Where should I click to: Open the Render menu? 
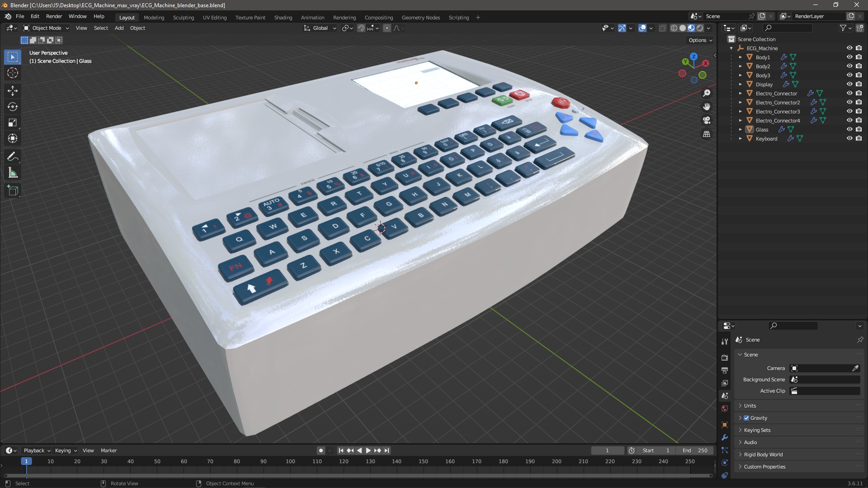click(x=54, y=16)
